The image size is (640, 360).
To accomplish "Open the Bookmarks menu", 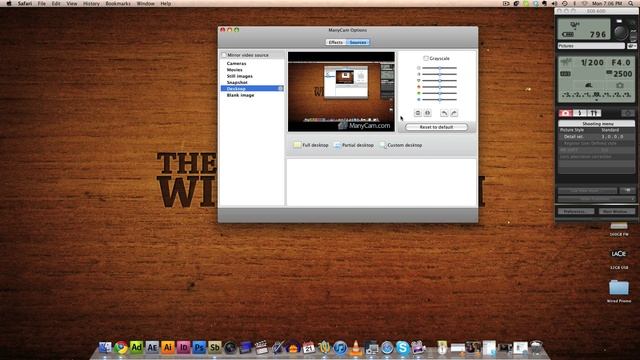I will pyautogui.click(x=118, y=3).
